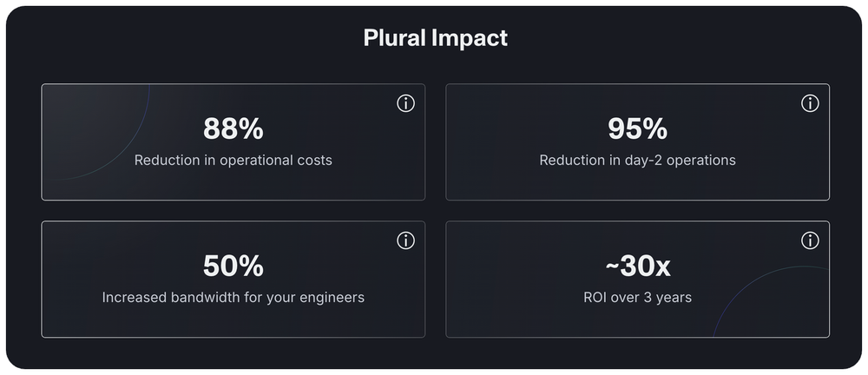Click the 88% statistic value
Viewport: 868px width, 375px height.
[233, 129]
